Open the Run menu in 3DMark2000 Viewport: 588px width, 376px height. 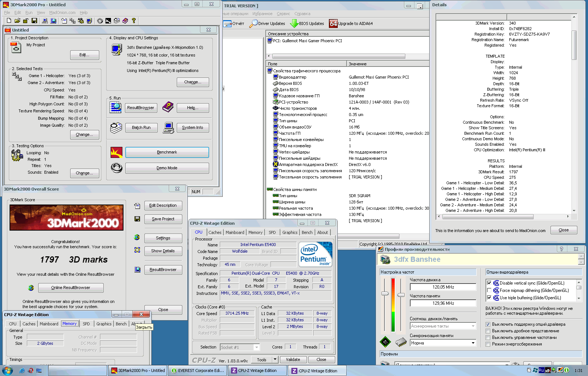29,12
